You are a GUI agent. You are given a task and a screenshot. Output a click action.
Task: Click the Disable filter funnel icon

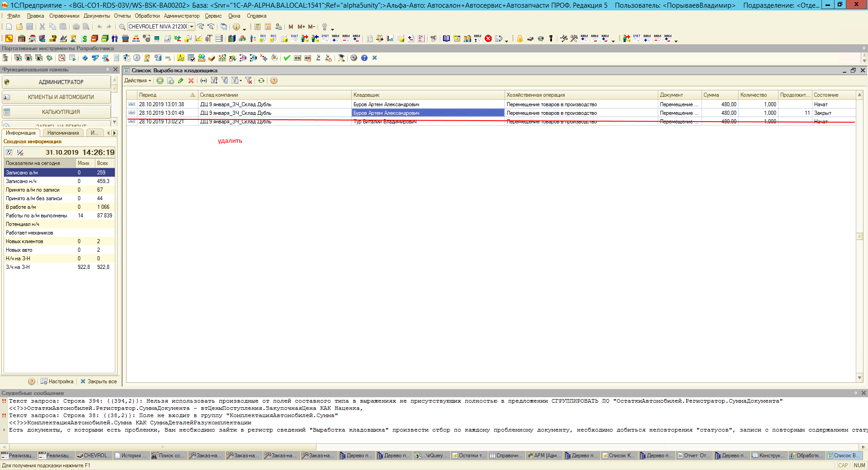pos(248,81)
